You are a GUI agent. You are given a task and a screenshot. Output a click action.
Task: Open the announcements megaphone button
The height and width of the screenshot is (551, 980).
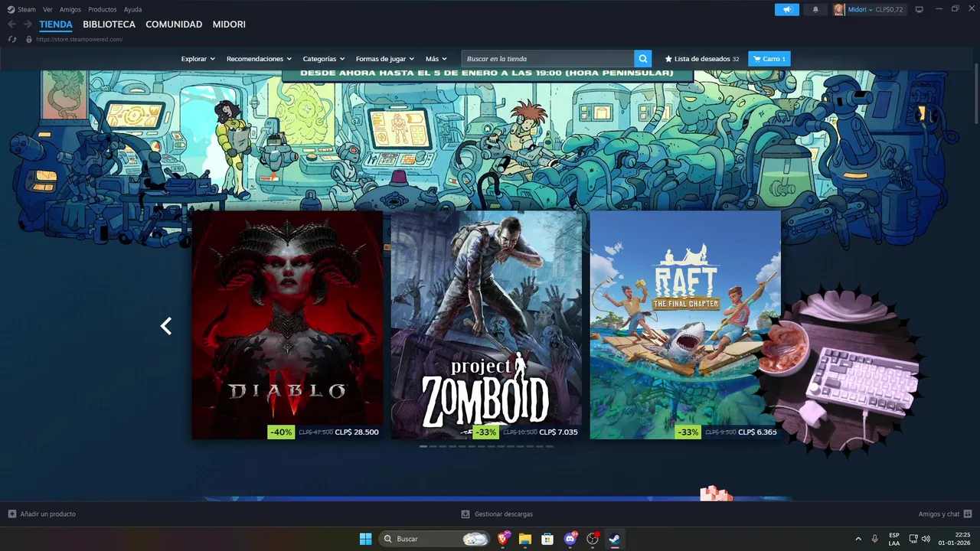coord(786,9)
